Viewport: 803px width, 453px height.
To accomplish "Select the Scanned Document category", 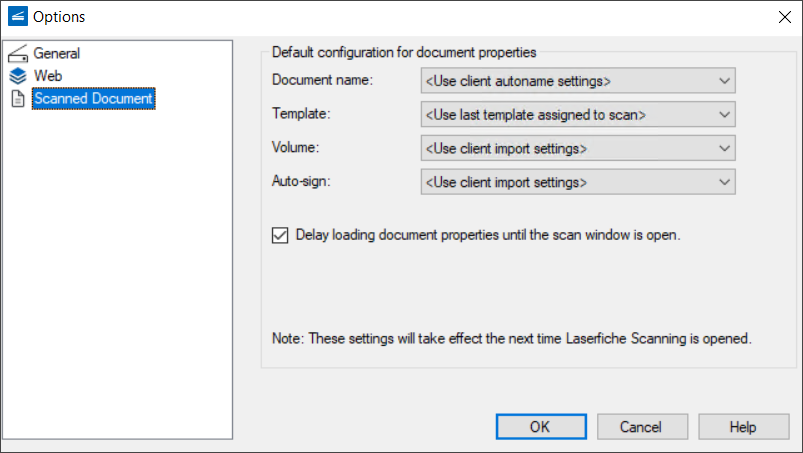I will 93,99.
